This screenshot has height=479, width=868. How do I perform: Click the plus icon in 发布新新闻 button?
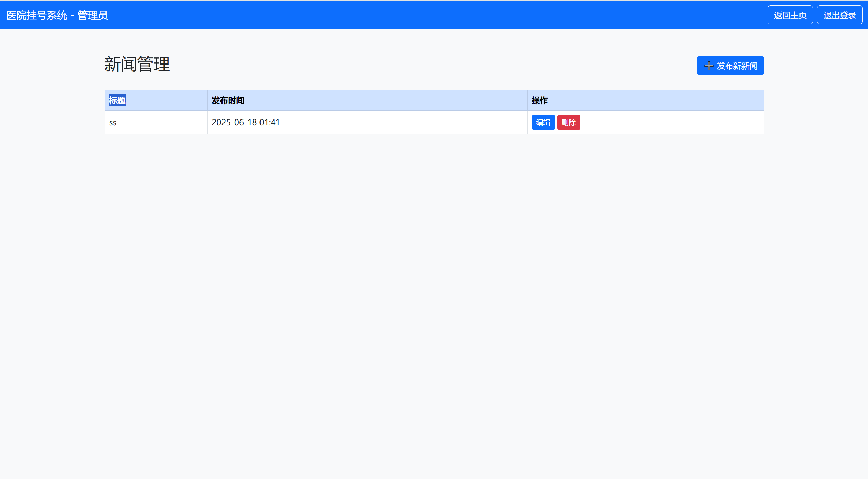coord(709,66)
